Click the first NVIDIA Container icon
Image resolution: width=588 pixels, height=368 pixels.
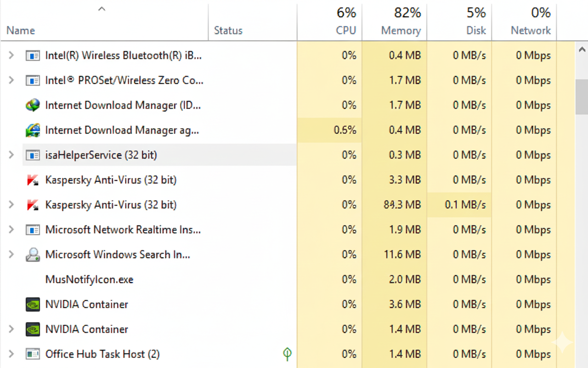click(x=33, y=305)
